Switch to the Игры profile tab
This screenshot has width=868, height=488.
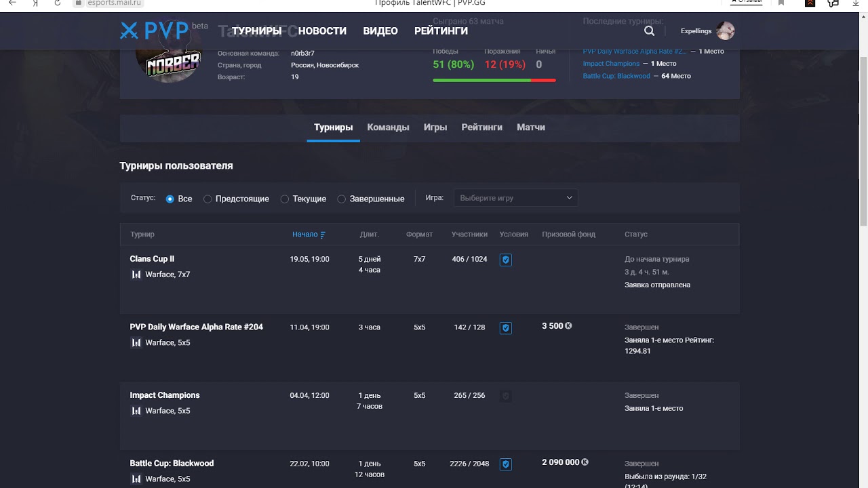435,127
